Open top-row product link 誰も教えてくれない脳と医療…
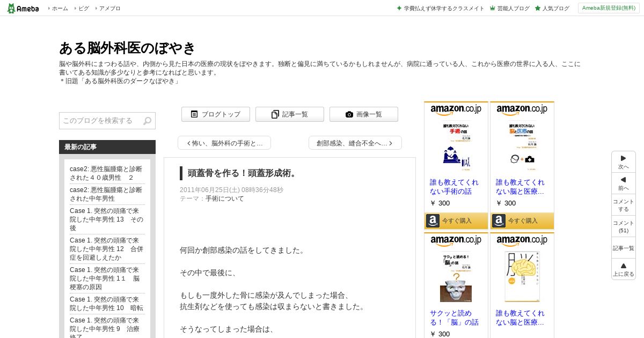This screenshot has height=338, width=644. pyautogui.click(x=520, y=187)
